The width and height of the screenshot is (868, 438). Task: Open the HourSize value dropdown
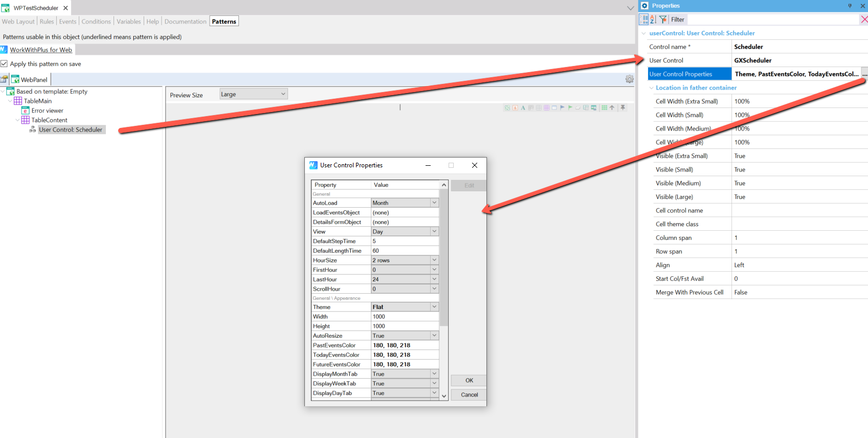434,260
